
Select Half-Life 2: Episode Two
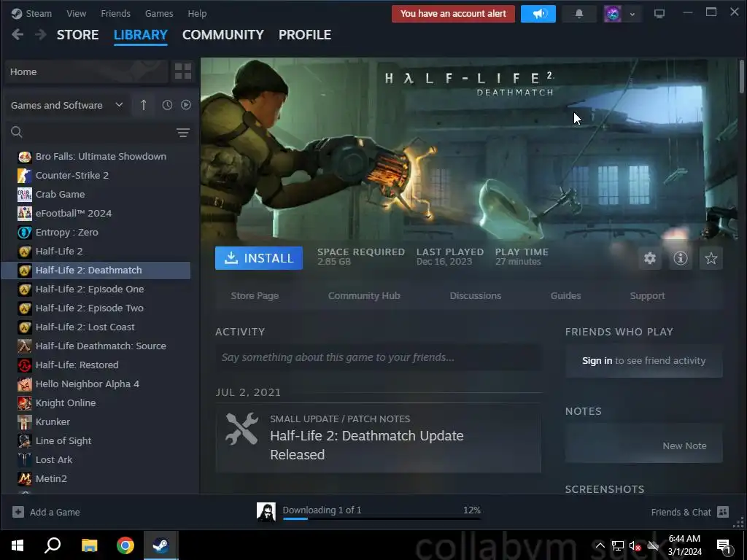(x=96, y=308)
